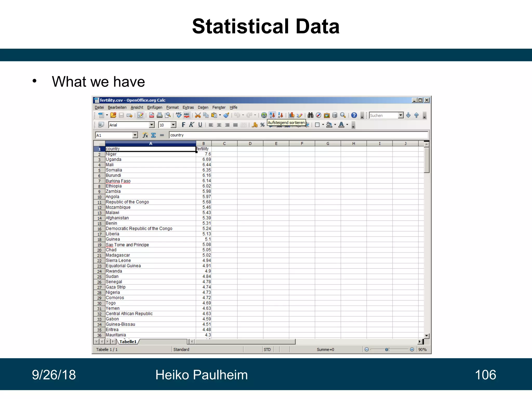
Task: Open Page Preview icon
Action: [168, 115]
